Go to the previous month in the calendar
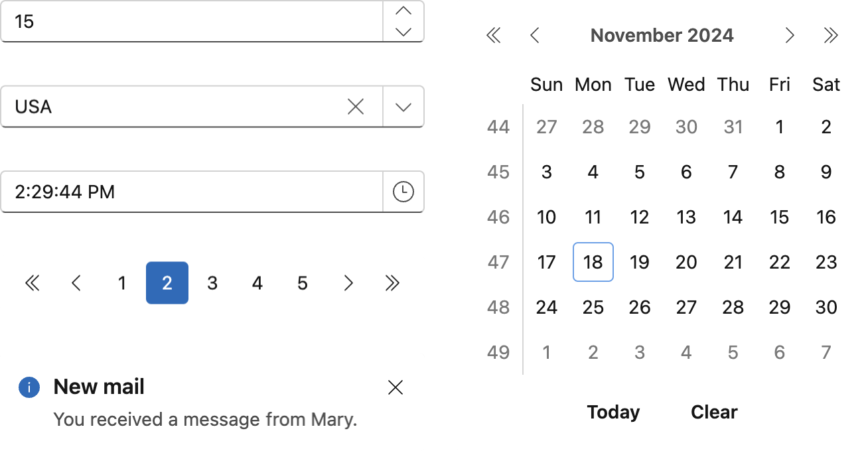868x451 pixels. (535, 35)
